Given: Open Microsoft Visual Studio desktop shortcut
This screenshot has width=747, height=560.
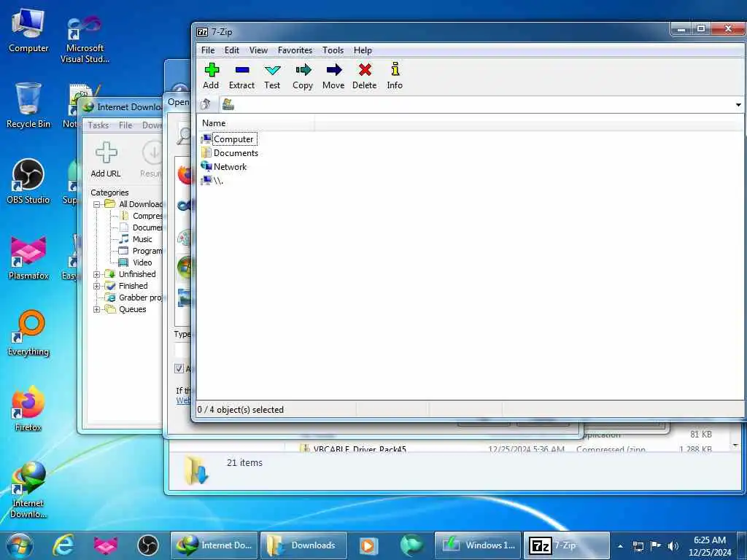Looking at the screenshot, I should point(85,39).
